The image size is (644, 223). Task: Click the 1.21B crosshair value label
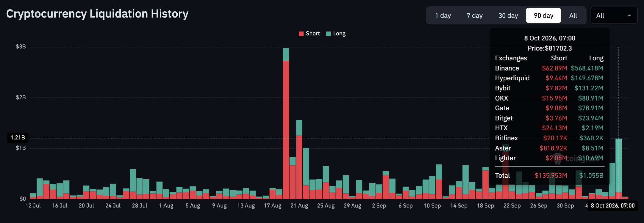point(18,138)
